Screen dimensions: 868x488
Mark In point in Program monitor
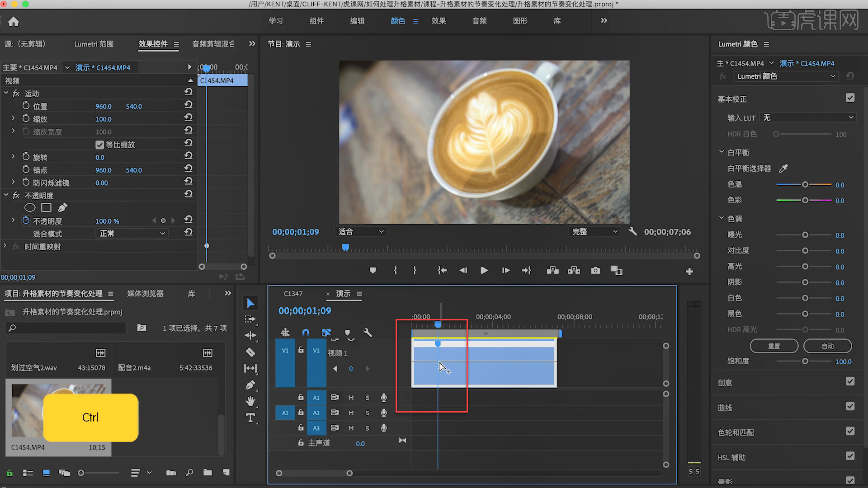396,271
